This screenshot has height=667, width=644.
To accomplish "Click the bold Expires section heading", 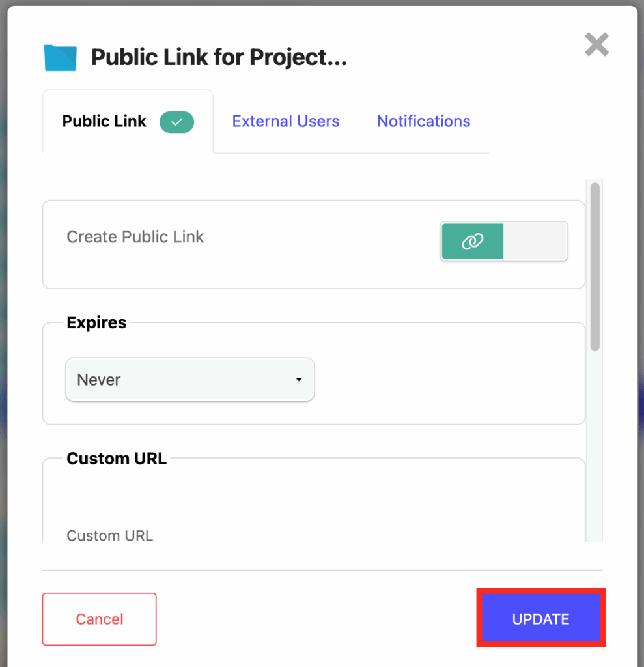I will [97, 323].
